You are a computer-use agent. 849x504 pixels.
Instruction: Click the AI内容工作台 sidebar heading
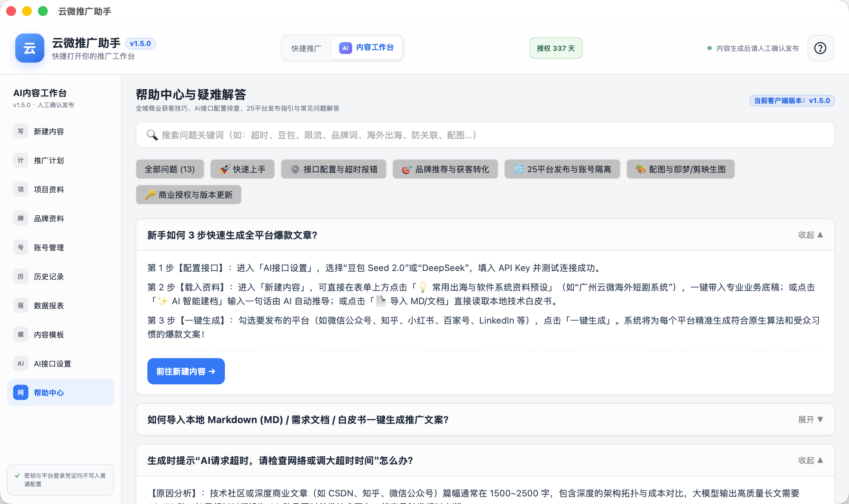click(x=40, y=93)
